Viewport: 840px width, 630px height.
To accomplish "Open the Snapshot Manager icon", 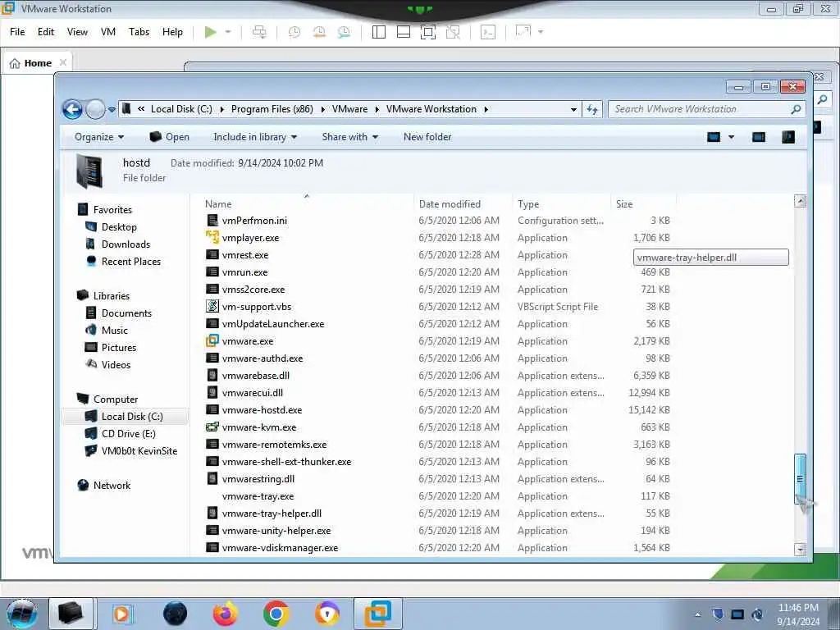I will (x=344, y=32).
